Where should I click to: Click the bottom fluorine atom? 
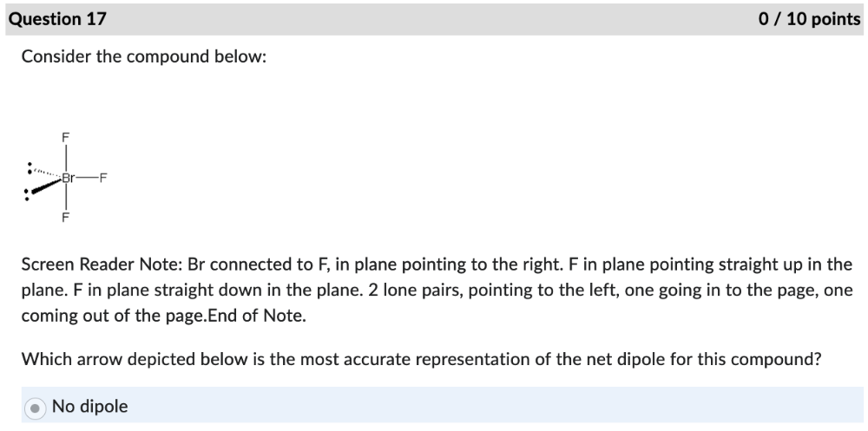tap(65, 218)
